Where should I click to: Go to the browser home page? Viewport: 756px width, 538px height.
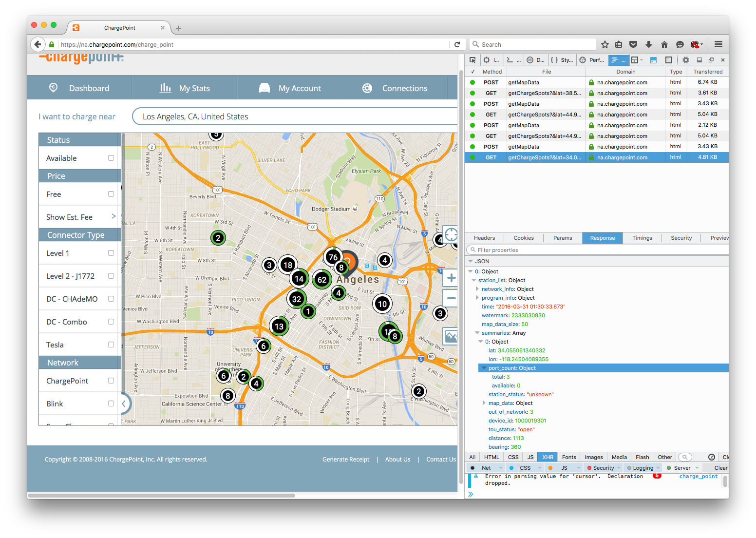[664, 44]
